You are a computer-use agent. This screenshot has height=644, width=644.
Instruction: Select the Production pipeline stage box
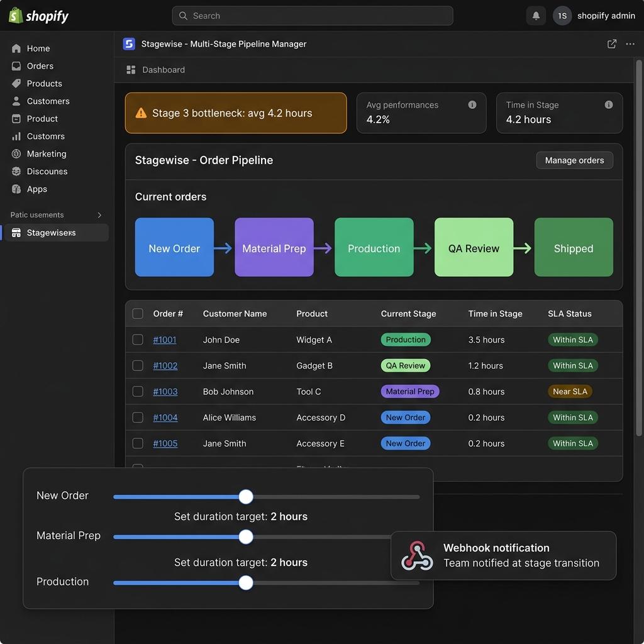[x=374, y=247]
